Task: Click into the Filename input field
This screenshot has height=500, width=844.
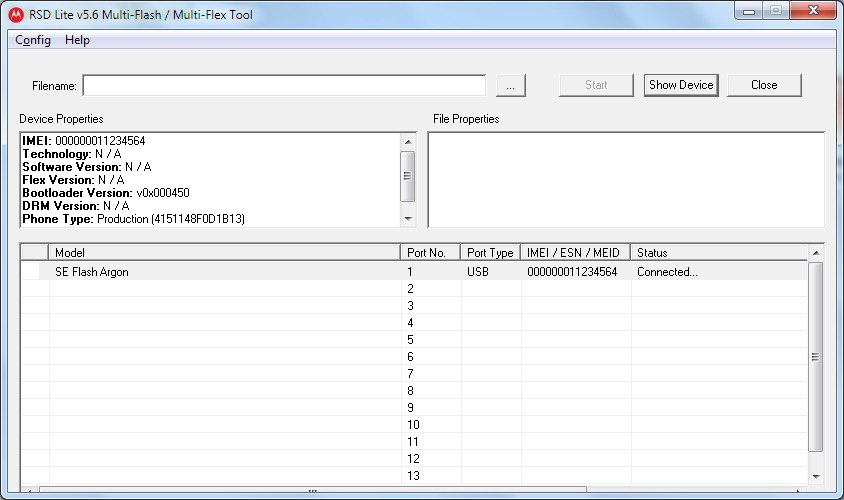Action: [x=284, y=86]
